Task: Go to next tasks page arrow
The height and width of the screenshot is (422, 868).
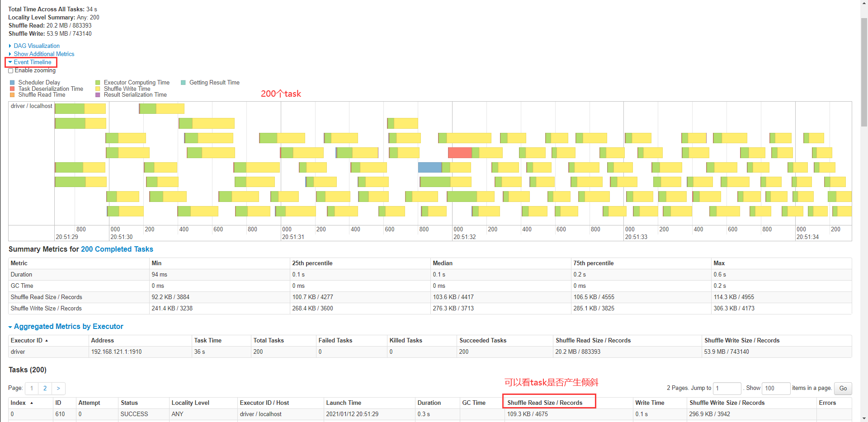Action: (58, 388)
